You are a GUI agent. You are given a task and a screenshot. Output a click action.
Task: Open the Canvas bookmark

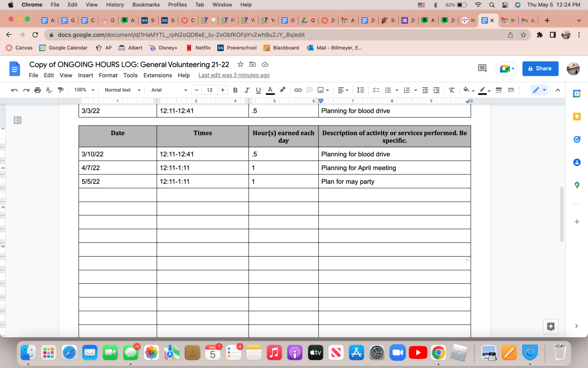pos(19,48)
